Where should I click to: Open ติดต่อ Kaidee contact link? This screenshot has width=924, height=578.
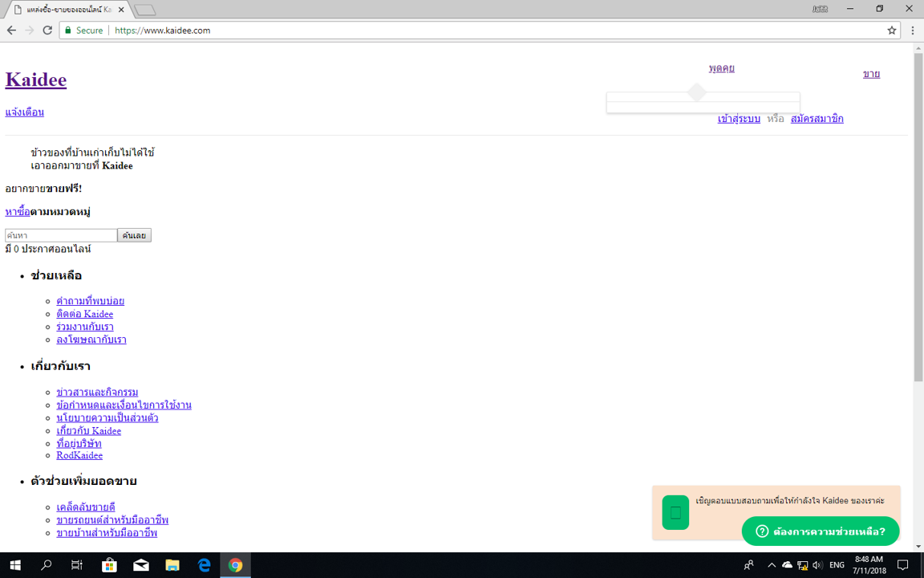click(85, 314)
